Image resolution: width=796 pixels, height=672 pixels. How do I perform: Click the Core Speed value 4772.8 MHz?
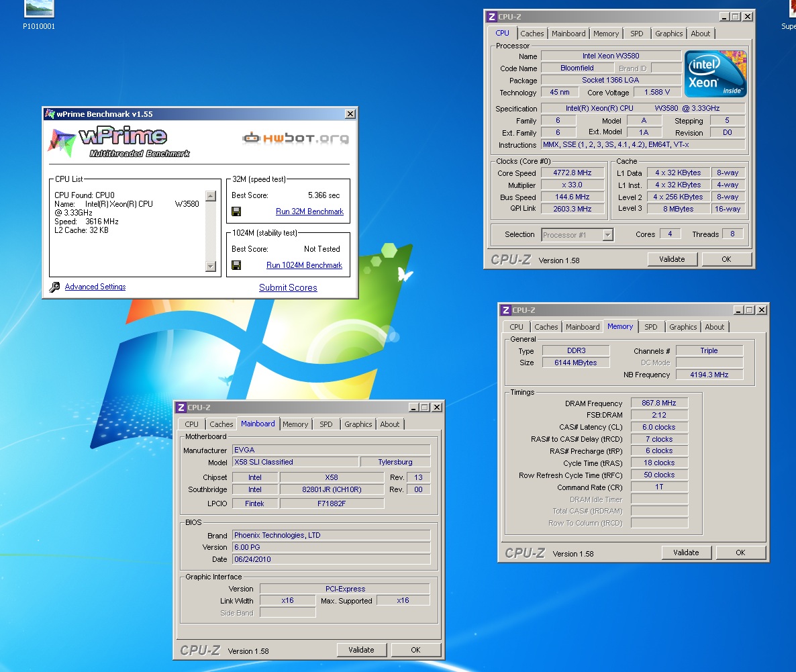pos(572,173)
